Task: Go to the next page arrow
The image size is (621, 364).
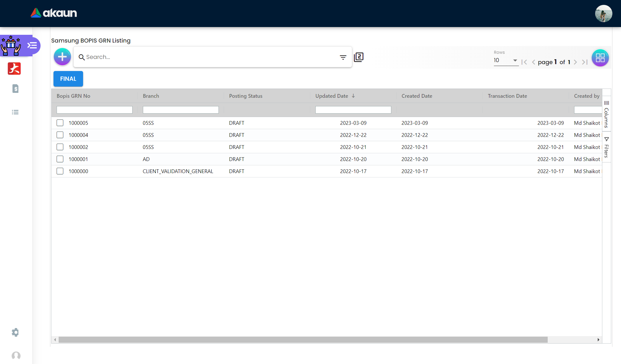Action: 575,62
